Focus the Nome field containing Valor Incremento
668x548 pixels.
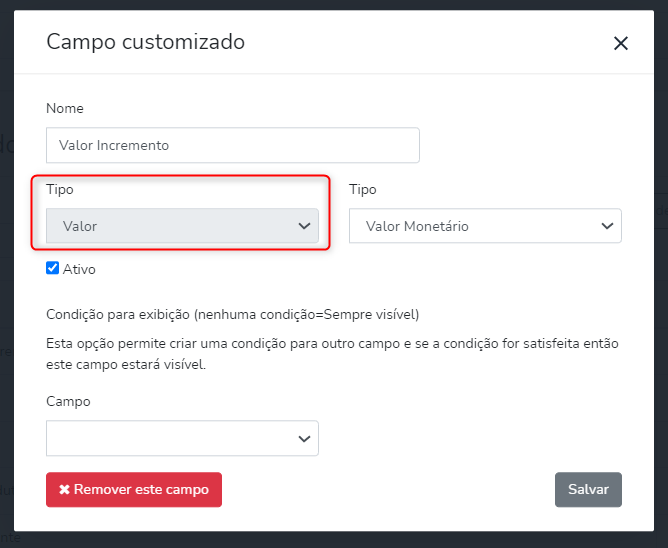[232, 145]
